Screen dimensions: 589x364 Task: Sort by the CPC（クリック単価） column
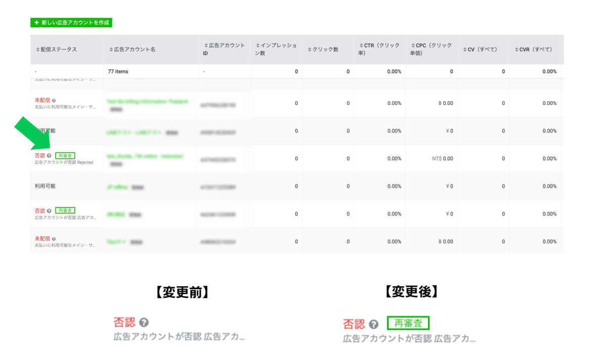[x=431, y=49]
